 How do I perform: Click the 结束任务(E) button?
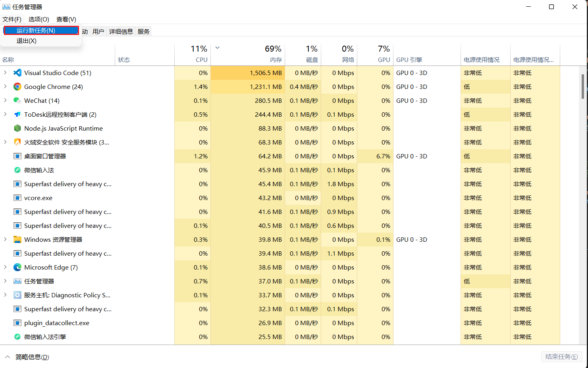coord(561,356)
